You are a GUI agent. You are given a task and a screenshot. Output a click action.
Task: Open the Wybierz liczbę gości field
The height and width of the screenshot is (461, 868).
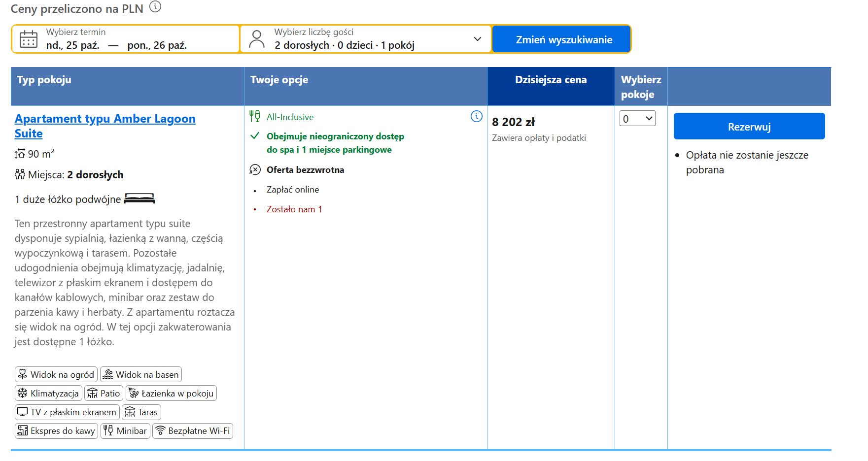pyautogui.click(x=365, y=39)
